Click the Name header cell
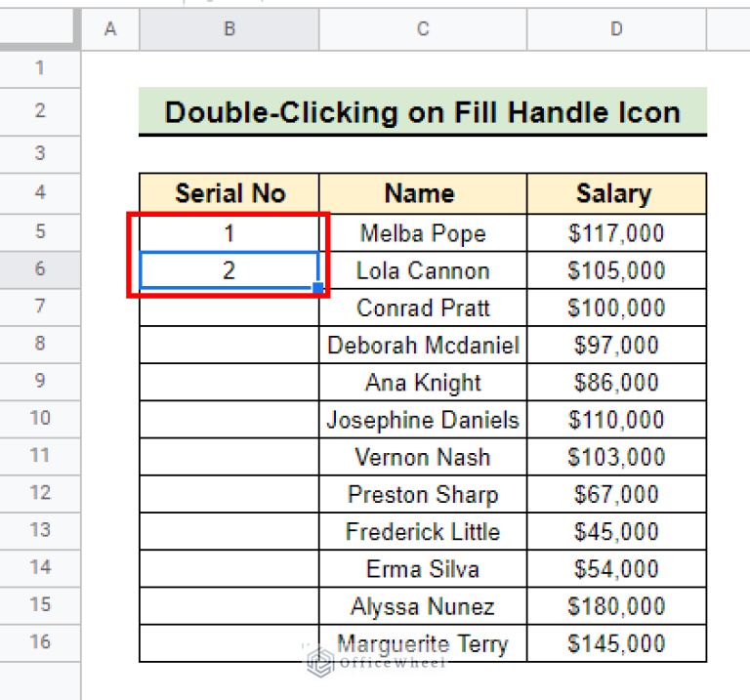Viewport: 750px width, 700px height. pyautogui.click(x=422, y=193)
